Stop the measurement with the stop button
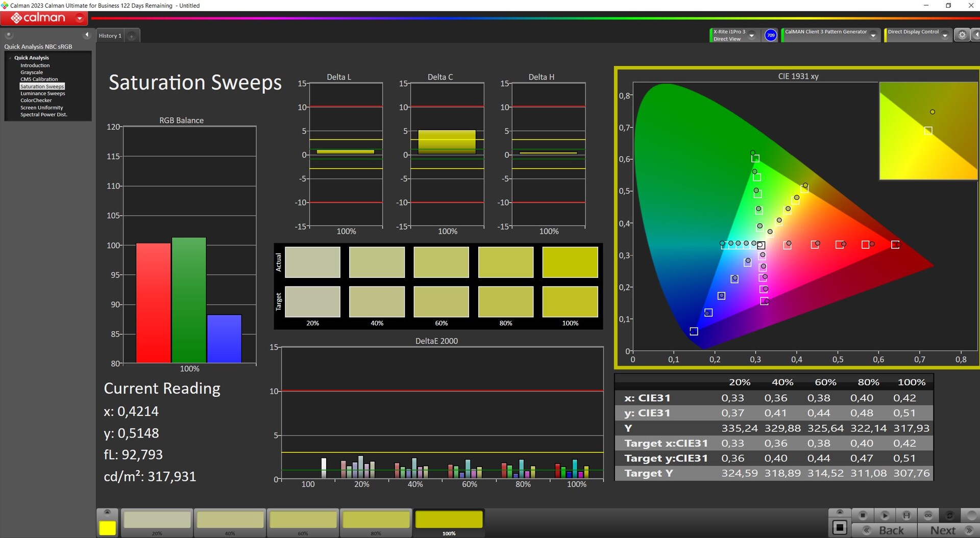Screen dimensions: 980x538 tap(863, 515)
